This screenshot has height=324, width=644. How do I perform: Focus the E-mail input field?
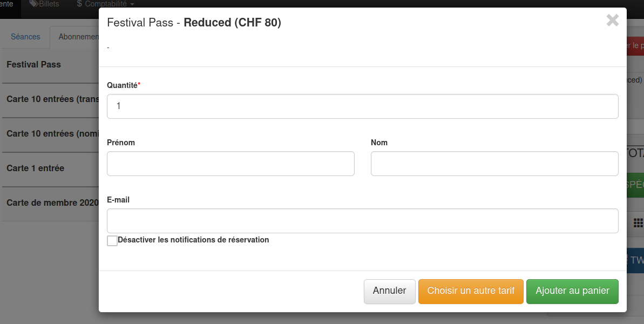pos(362,220)
